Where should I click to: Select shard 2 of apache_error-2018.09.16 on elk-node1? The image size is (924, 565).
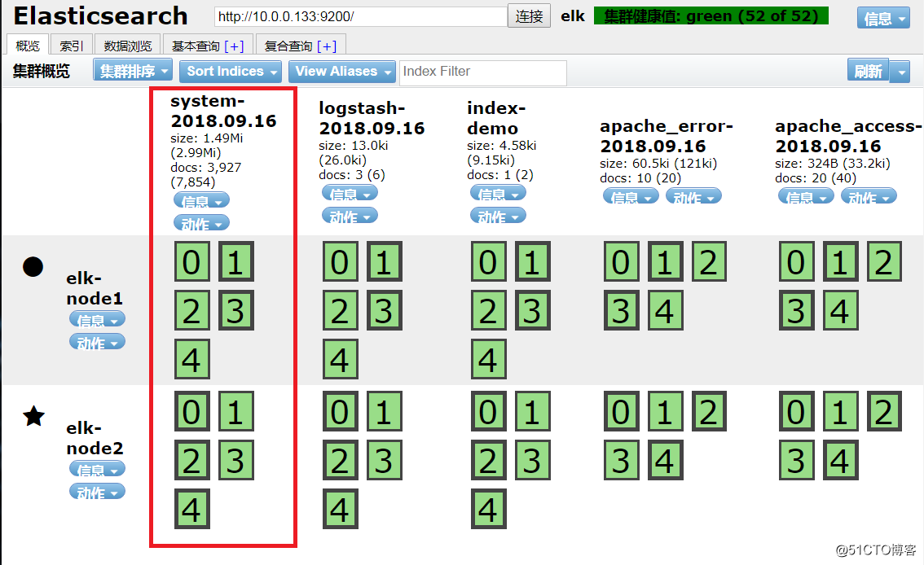click(x=709, y=261)
